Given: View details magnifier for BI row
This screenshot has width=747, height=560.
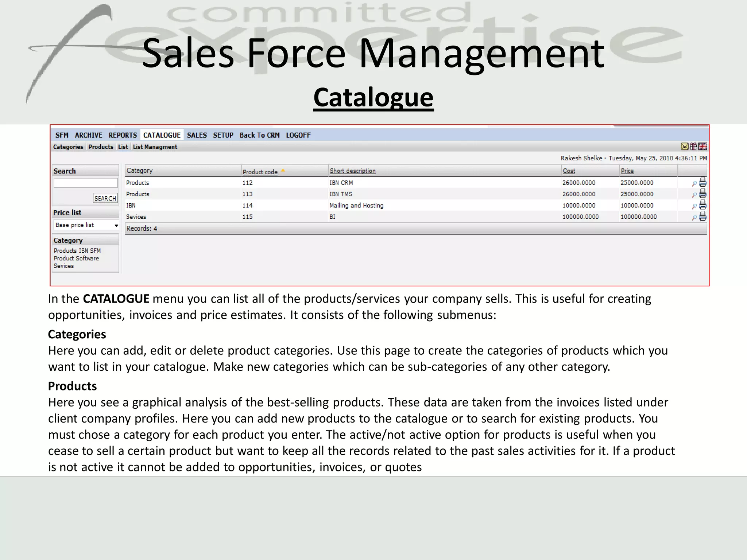Looking at the screenshot, I should coord(694,218).
